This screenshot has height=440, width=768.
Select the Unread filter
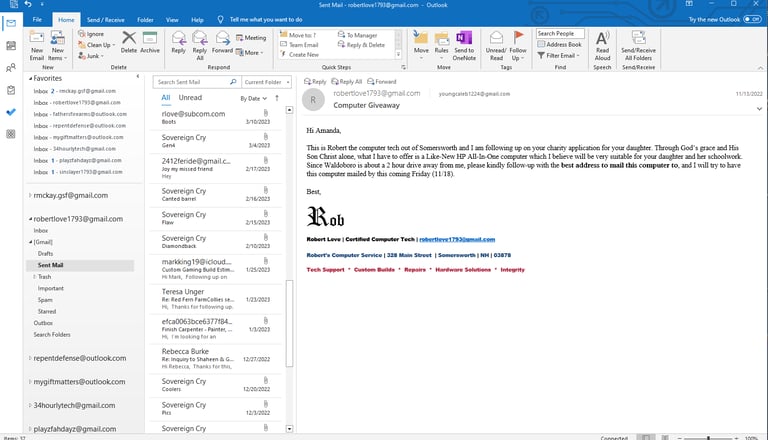click(190, 98)
